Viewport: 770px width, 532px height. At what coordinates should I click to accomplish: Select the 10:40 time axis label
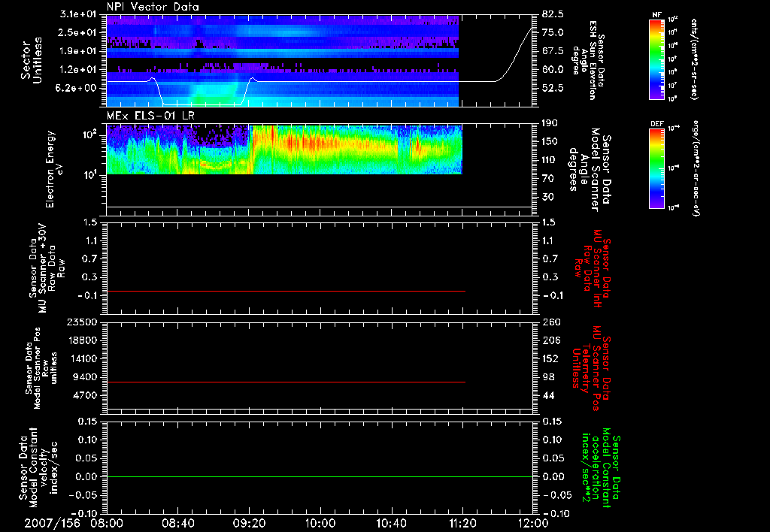click(391, 523)
